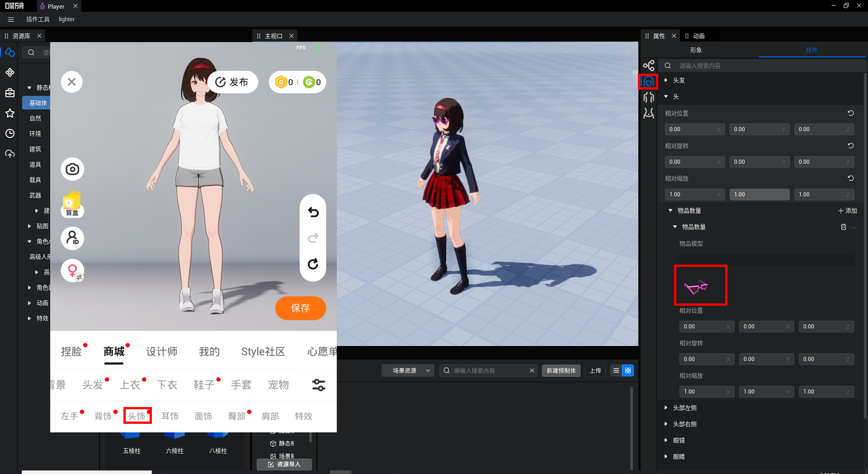This screenshot has width=868, height=474.
Task: Open the hamburger menu at the top left
Action: tap(11, 19)
